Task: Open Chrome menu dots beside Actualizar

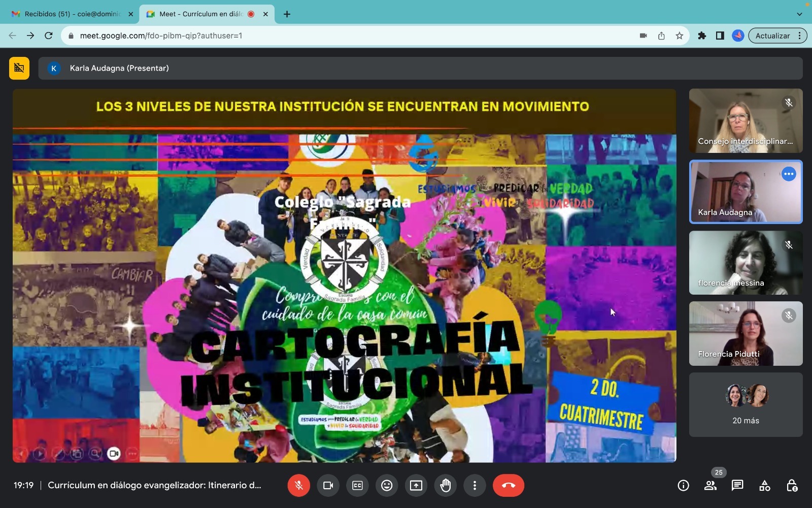Action: point(800,36)
